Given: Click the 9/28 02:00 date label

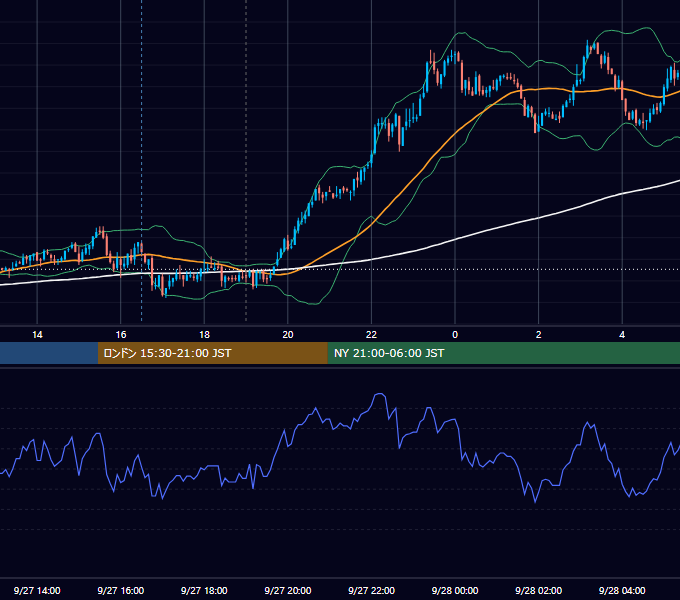Looking at the screenshot, I should [538, 590].
